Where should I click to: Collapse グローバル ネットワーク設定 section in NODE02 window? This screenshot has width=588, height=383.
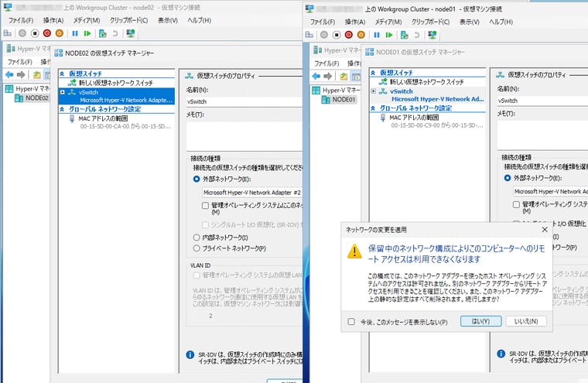click(62, 109)
